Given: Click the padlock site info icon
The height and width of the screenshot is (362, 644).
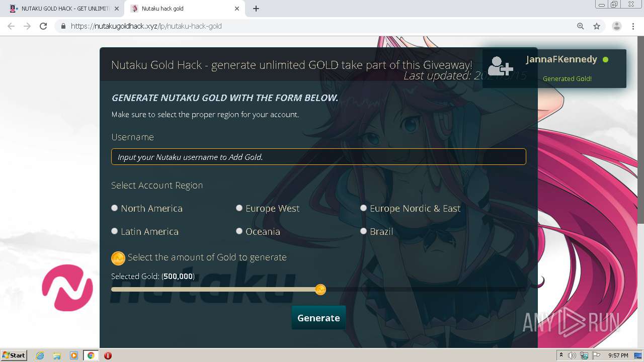Looking at the screenshot, I should (x=63, y=26).
